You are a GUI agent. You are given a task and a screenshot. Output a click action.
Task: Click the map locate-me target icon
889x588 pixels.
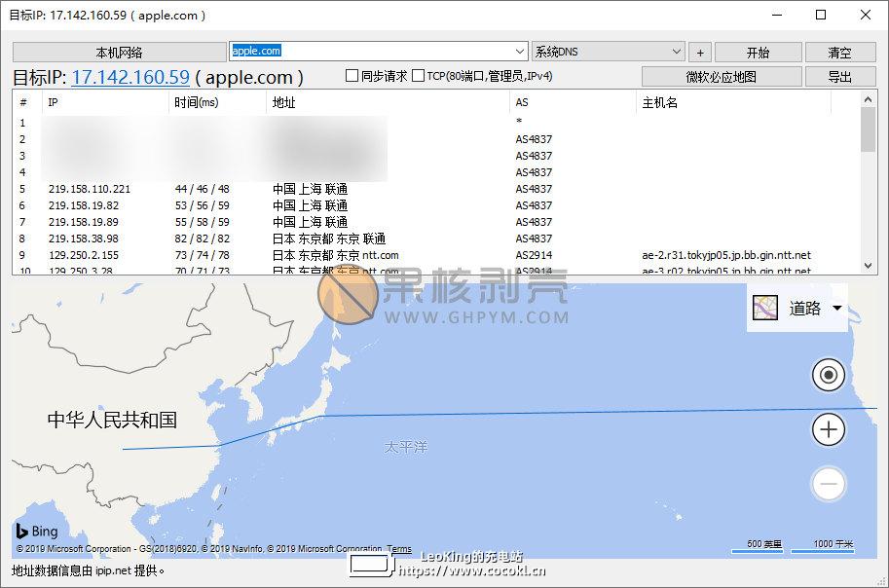coord(829,375)
